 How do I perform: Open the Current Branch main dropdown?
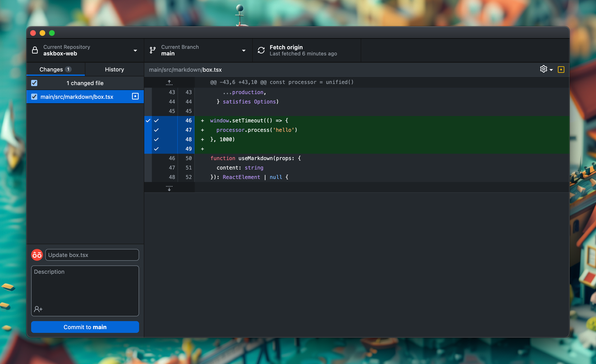pyautogui.click(x=198, y=50)
